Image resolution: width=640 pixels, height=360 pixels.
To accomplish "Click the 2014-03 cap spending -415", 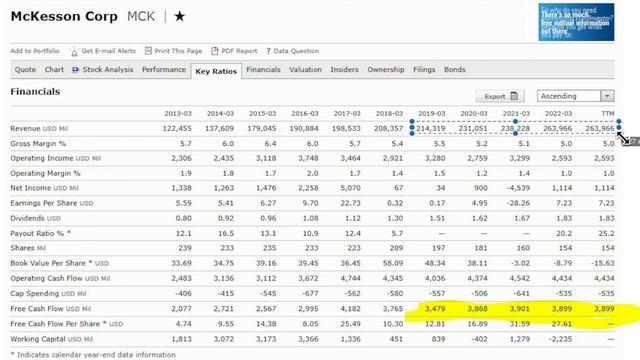I will [226, 293].
